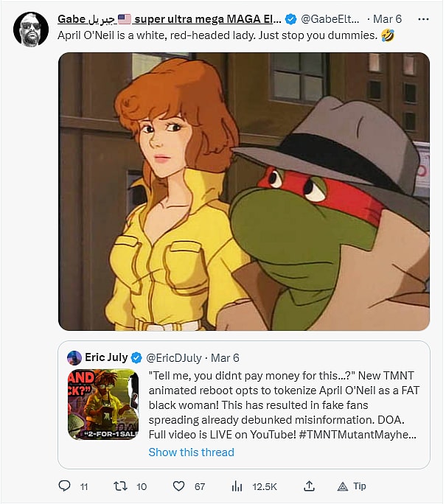Click the Show this thread link
This screenshot has width=446, height=504.
pos(191,452)
